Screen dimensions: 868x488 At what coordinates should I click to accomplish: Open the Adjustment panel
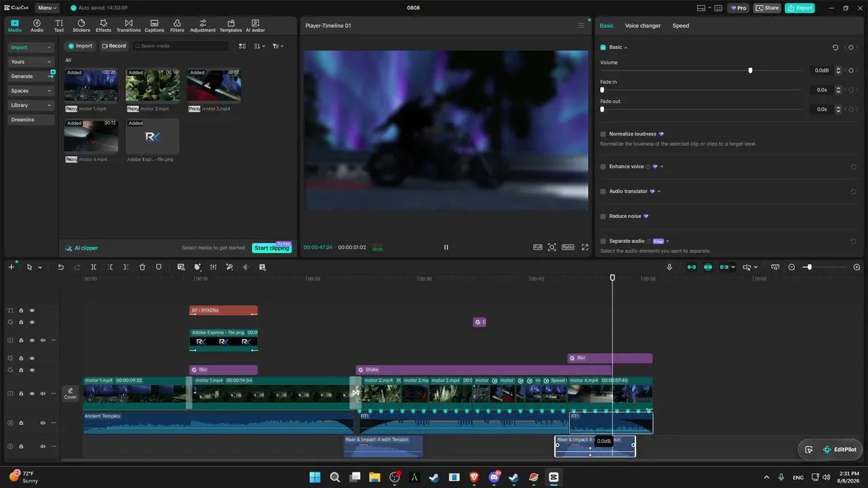tap(203, 26)
